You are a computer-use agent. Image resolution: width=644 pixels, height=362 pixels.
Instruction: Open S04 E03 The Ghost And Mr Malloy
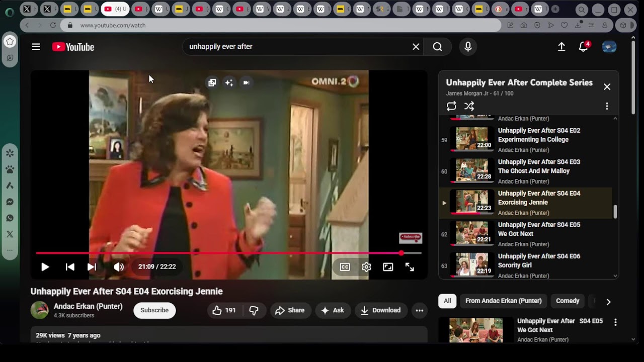[526, 171]
